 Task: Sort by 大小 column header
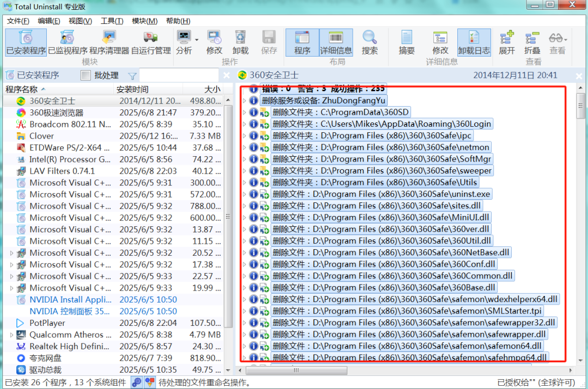pos(203,89)
